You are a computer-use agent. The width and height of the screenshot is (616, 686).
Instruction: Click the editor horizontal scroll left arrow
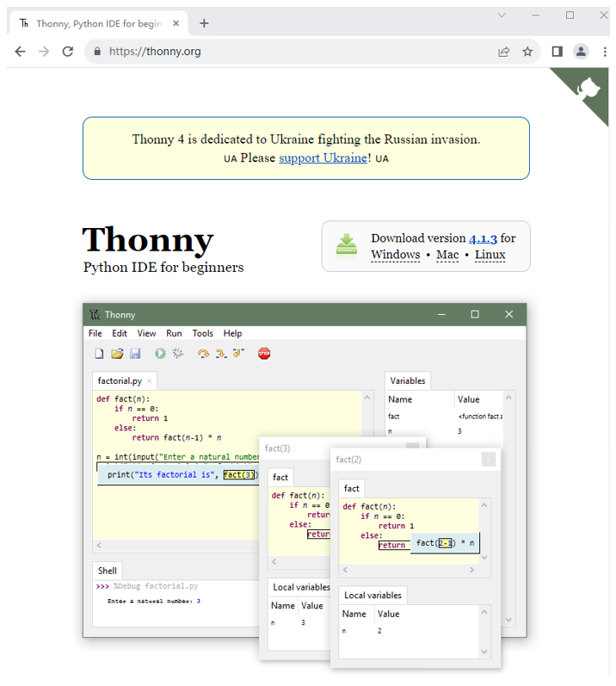(x=99, y=545)
